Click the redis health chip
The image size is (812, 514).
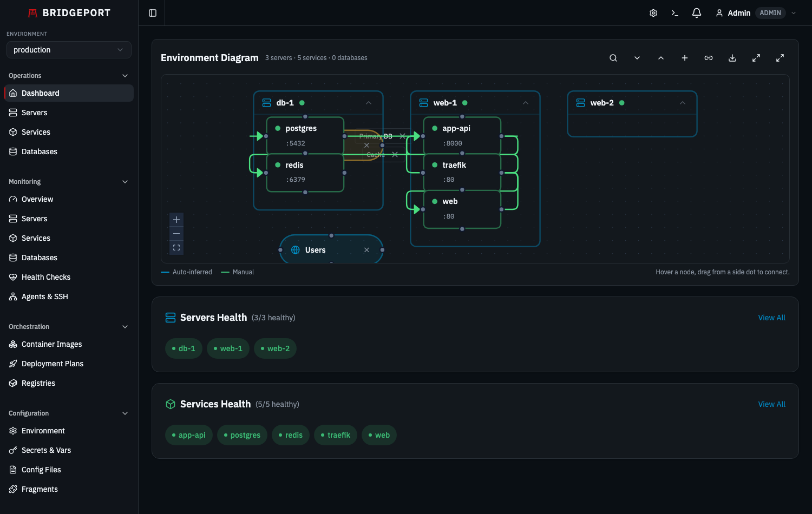291,435
